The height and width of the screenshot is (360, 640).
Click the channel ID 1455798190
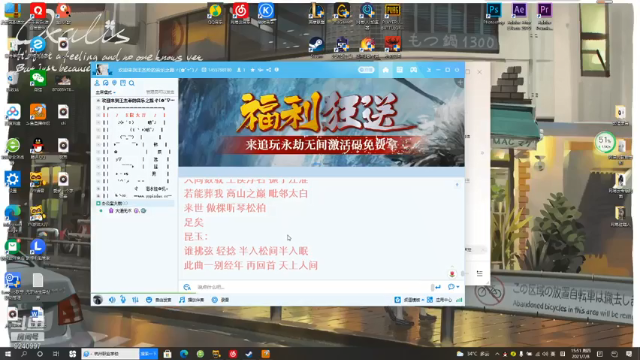point(220,70)
